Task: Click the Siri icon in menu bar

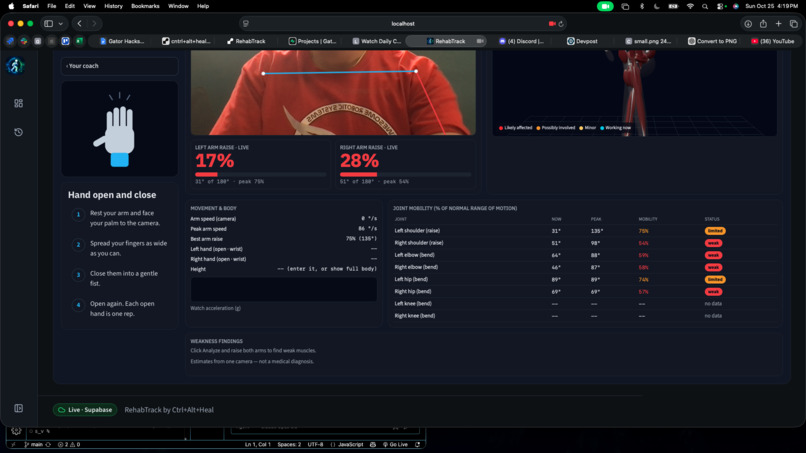Action: click(736, 6)
